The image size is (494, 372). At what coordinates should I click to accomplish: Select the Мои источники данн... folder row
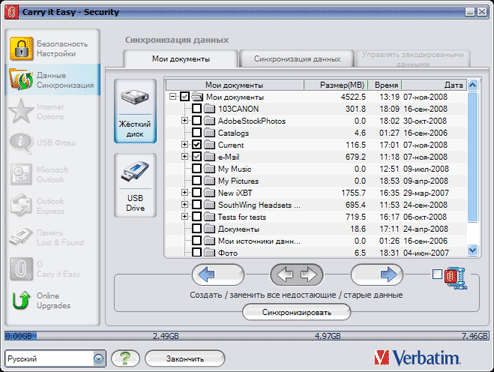316,241
